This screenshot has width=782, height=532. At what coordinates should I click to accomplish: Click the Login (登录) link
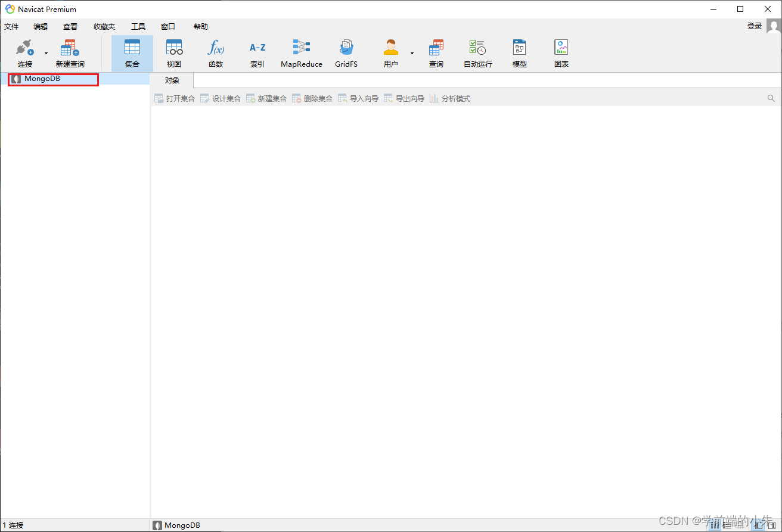[755, 26]
